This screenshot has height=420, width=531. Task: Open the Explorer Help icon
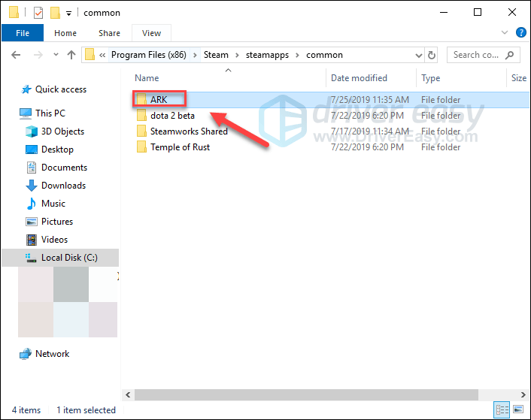click(x=520, y=33)
